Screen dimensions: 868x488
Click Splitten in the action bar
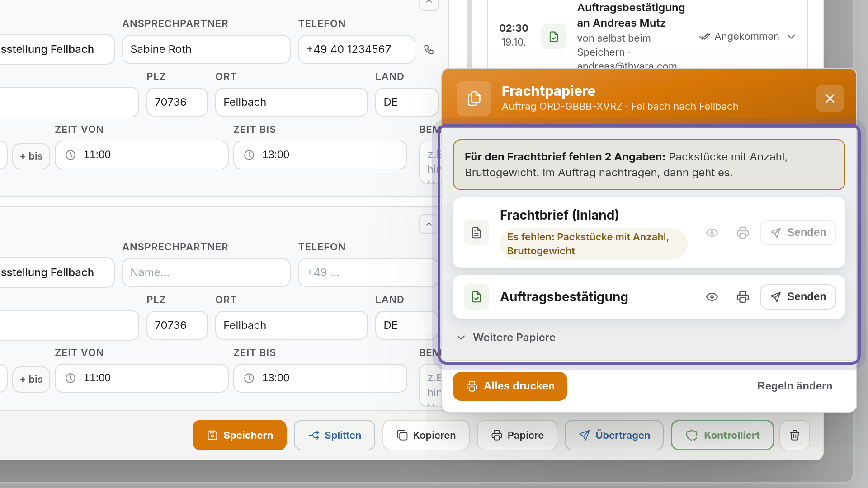click(334, 435)
